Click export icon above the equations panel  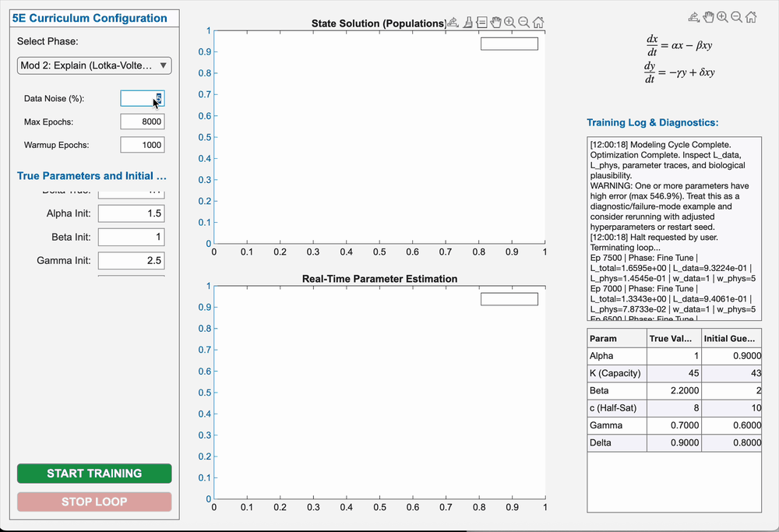(694, 17)
